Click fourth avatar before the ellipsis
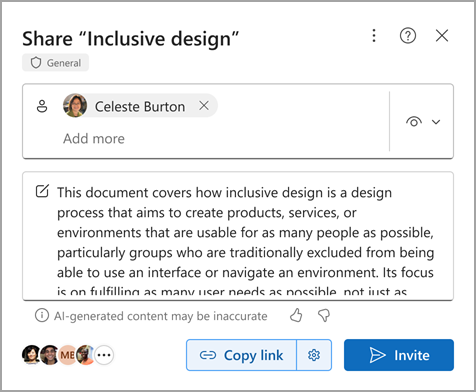 (x=85, y=355)
